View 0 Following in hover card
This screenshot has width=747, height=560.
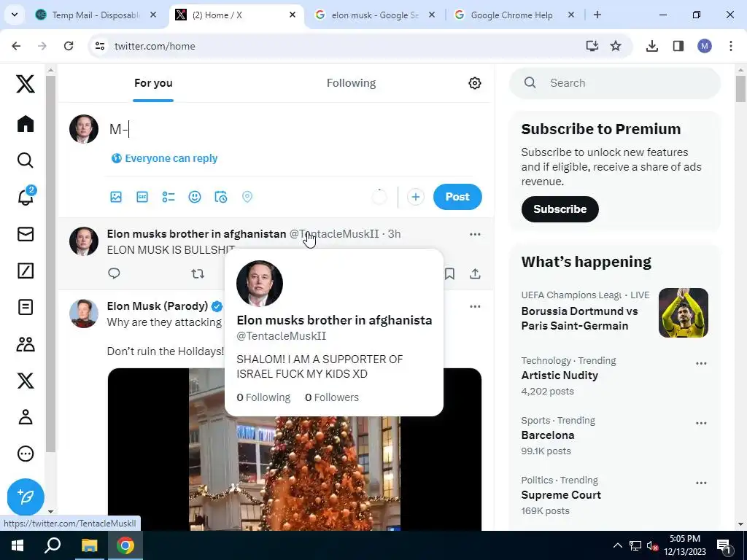click(263, 397)
